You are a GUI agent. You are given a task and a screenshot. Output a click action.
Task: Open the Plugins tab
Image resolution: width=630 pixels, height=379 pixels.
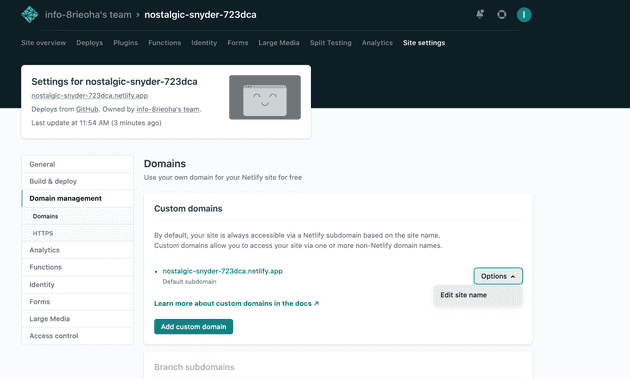tap(125, 43)
